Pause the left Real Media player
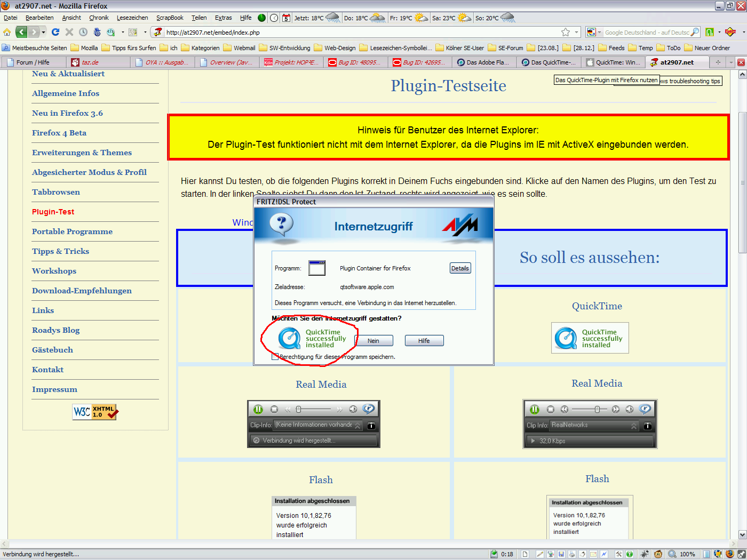The width and height of the screenshot is (747, 560). click(258, 409)
